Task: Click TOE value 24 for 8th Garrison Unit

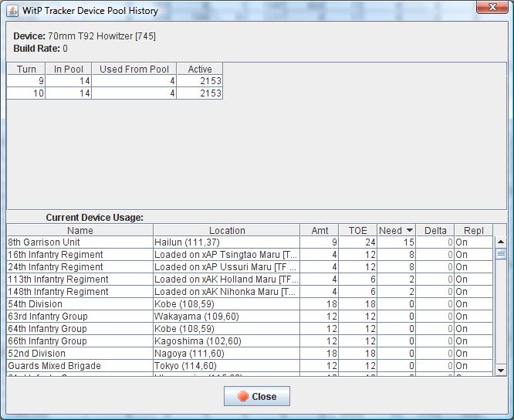Action: pyautogui.click(x=357, y=242)
